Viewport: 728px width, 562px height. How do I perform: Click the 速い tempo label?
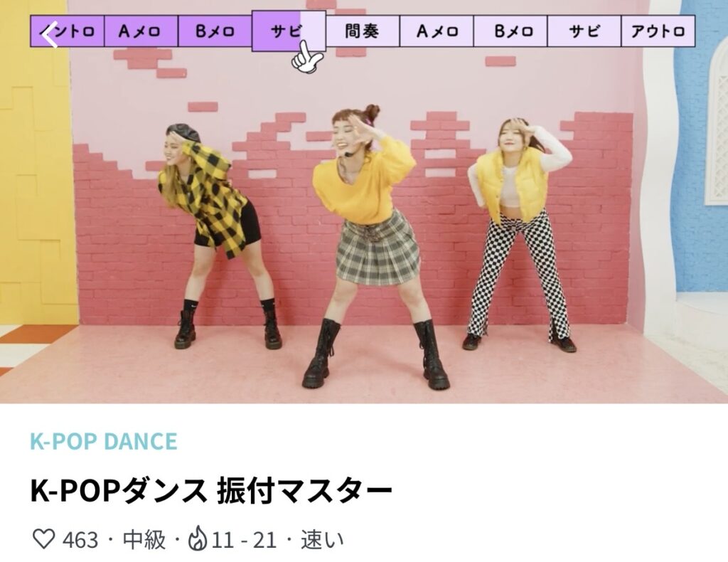[322, 539]
